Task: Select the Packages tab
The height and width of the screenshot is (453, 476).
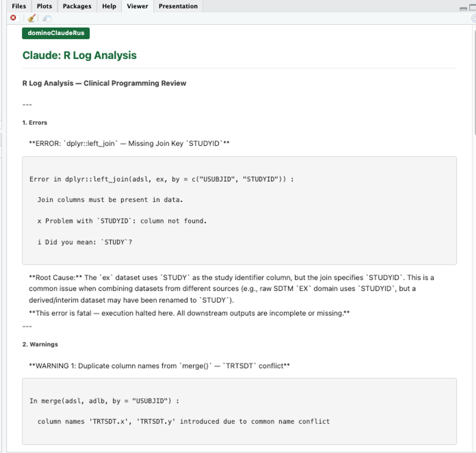Action: point(77,6)
